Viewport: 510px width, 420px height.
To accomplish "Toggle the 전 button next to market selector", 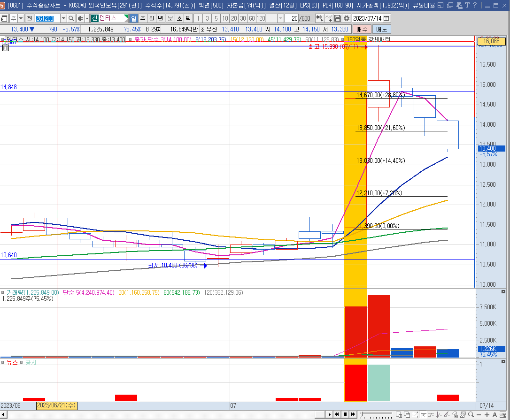I will (x=30, y=18).
